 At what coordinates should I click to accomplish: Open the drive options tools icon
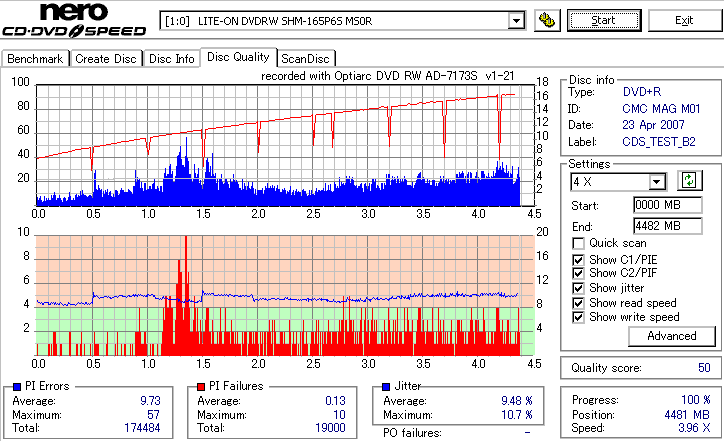click(x=547, y=21)
